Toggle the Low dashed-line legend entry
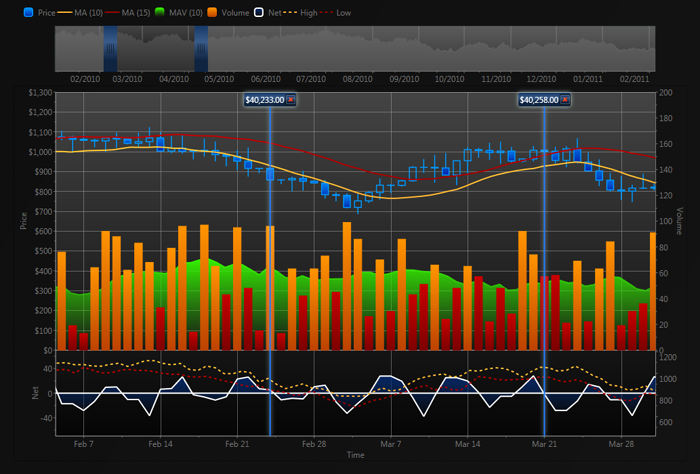700x474 pixels. click(x=335, y=12)
